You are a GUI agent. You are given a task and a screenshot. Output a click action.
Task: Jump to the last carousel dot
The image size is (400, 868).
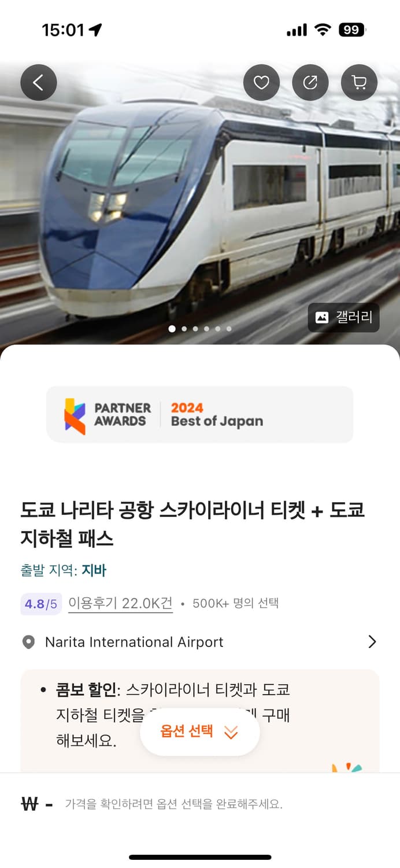click(x=229, y=329)
